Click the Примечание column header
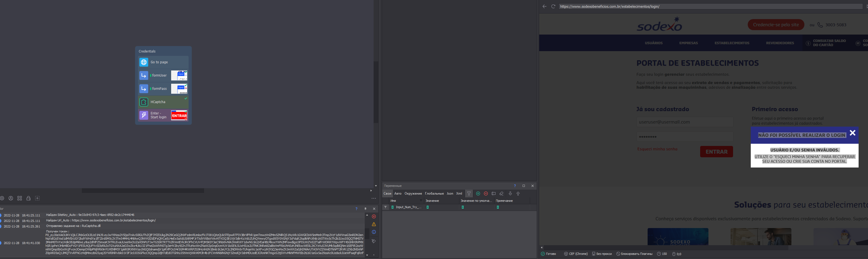Screen dimensions: 868x259 [512, 201]
